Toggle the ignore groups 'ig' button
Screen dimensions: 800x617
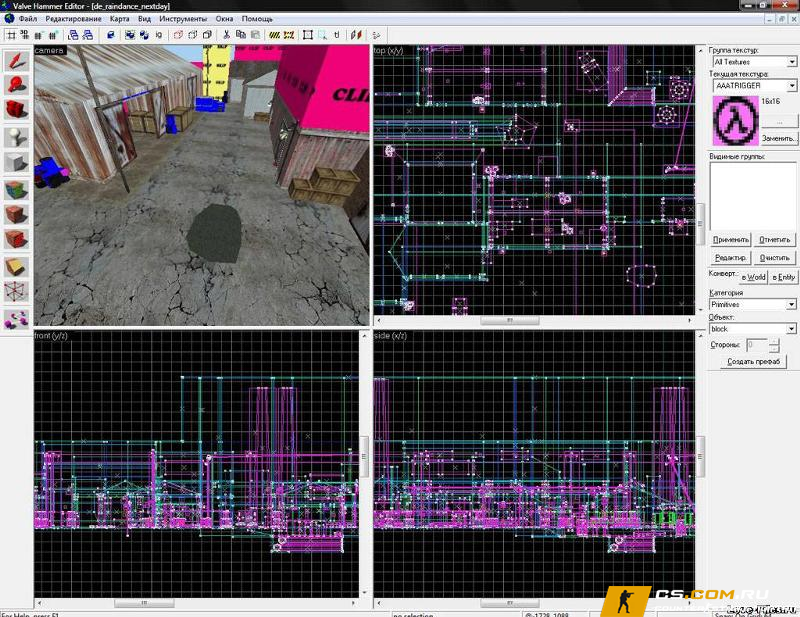(x=159, y=35)
